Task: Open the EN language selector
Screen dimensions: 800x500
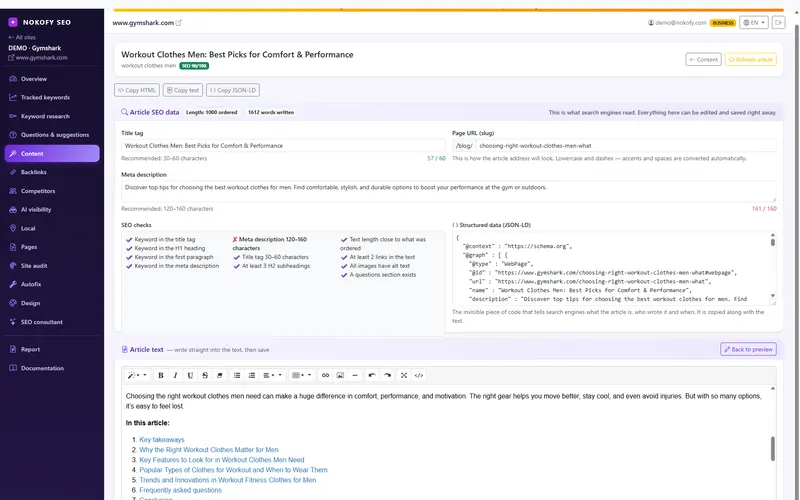Action: pyautogui.click(x=754, y=22)
